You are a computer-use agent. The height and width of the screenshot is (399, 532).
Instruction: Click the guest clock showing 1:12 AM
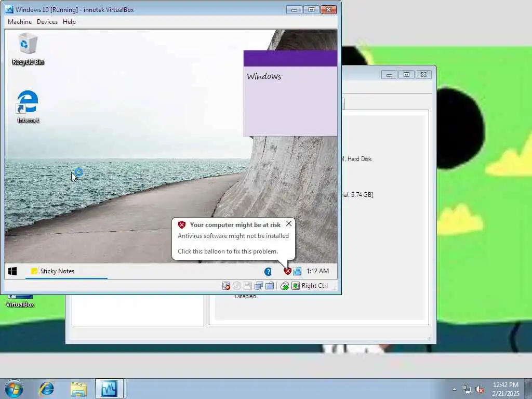pyautogui.click(x=317, y=271)
